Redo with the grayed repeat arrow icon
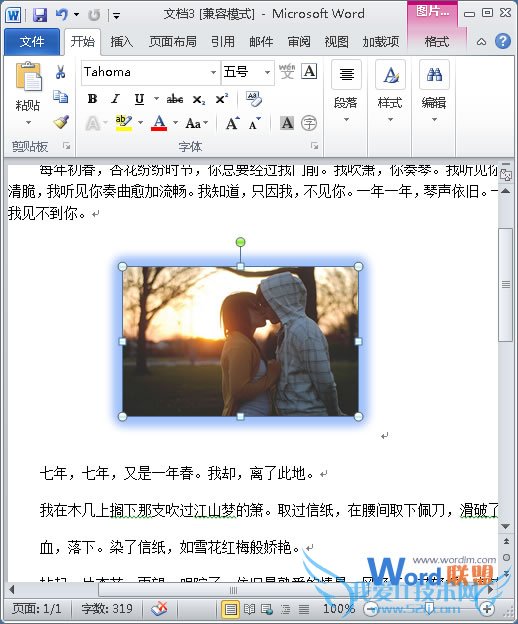 (94, 15)
